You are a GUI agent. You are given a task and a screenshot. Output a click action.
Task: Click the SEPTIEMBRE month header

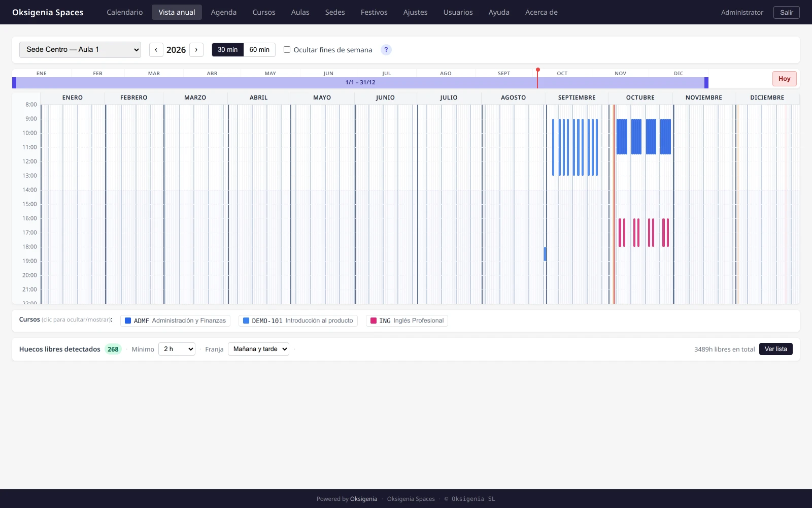(577, 98)
